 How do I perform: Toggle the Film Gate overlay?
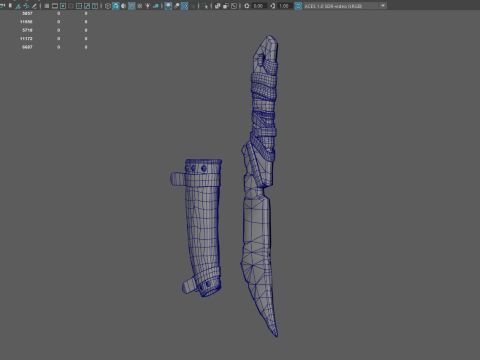55,6
